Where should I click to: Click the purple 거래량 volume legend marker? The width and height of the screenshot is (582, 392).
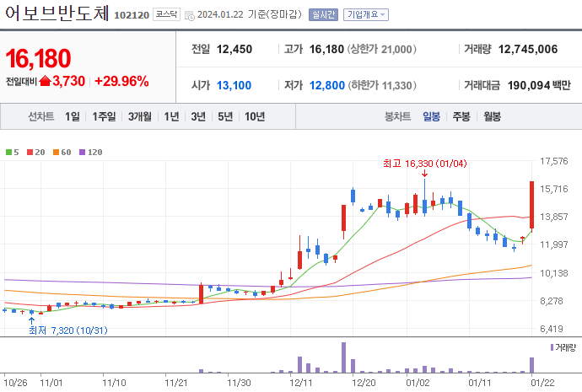point(552,347)
